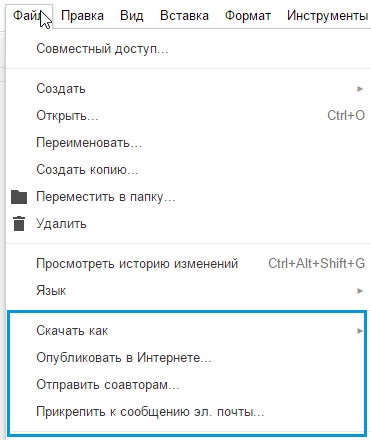Select Переименовать… option

point(188,143)
